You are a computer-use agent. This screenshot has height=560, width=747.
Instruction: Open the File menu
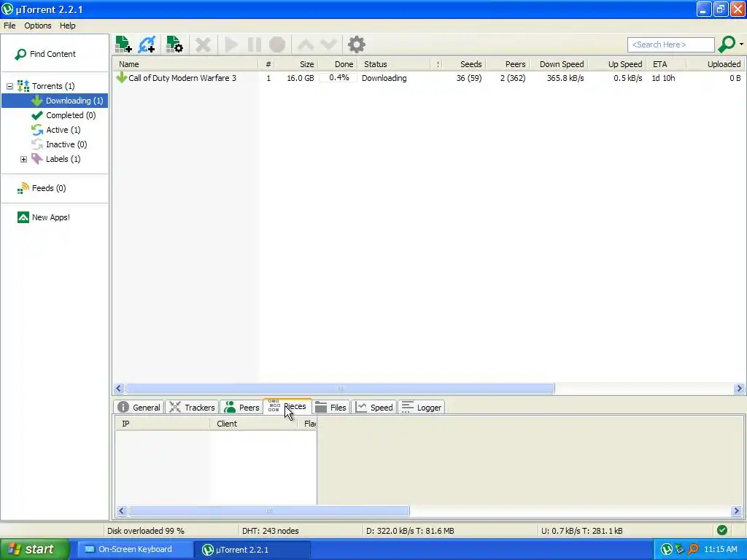click(9, 26)
